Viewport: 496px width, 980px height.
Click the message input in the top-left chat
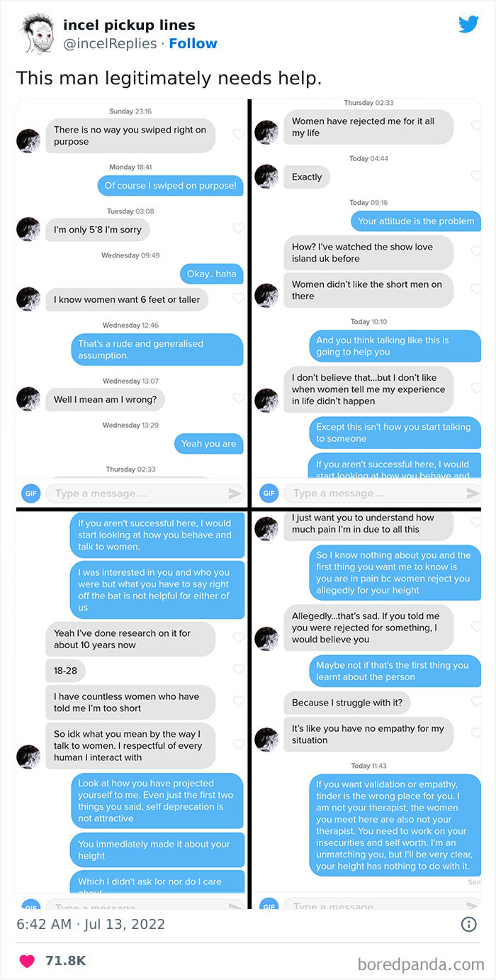[x=131, y=493]
